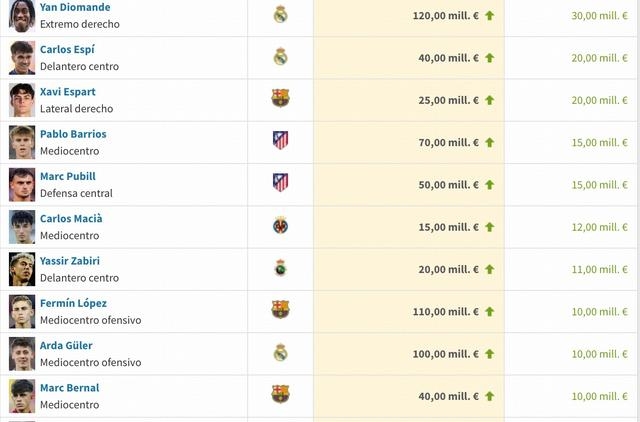Click club crest in Yassir Zabiri row
The width and height of the screenshot is (640, 422).
[x=280, y=268]
